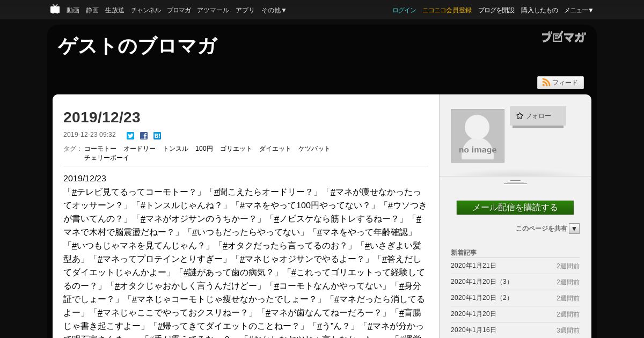
Task: Select the 100円 tag
Action: click(x=204, y=149)
